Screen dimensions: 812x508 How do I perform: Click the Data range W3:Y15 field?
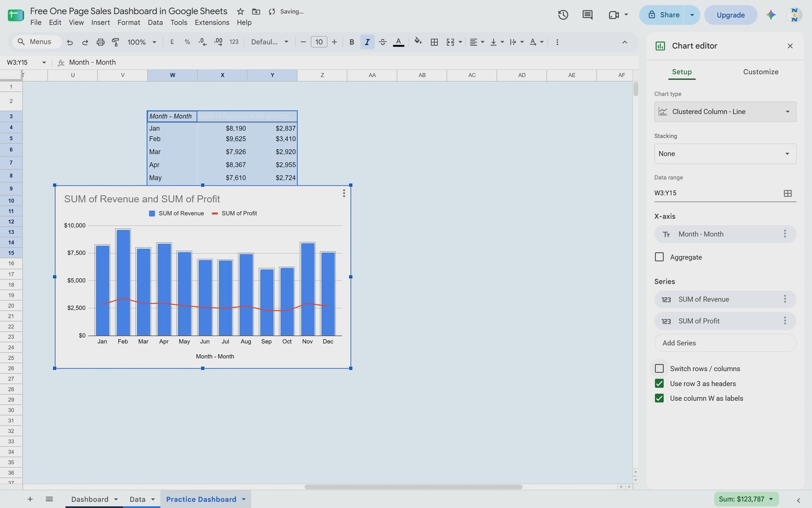[x=716, y=193]
